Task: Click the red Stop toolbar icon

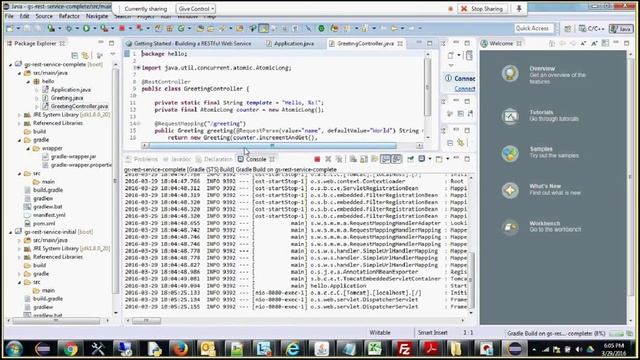Action: tap(122, 28)
